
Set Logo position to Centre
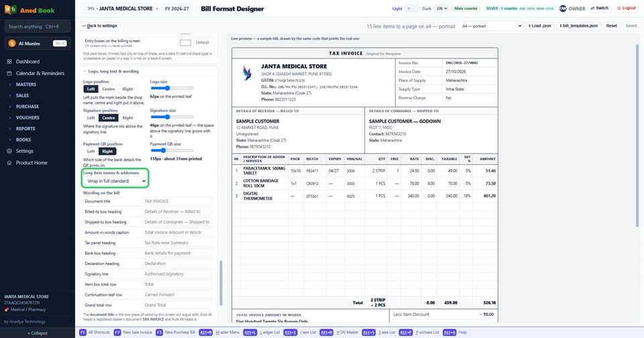coord(109,89)
